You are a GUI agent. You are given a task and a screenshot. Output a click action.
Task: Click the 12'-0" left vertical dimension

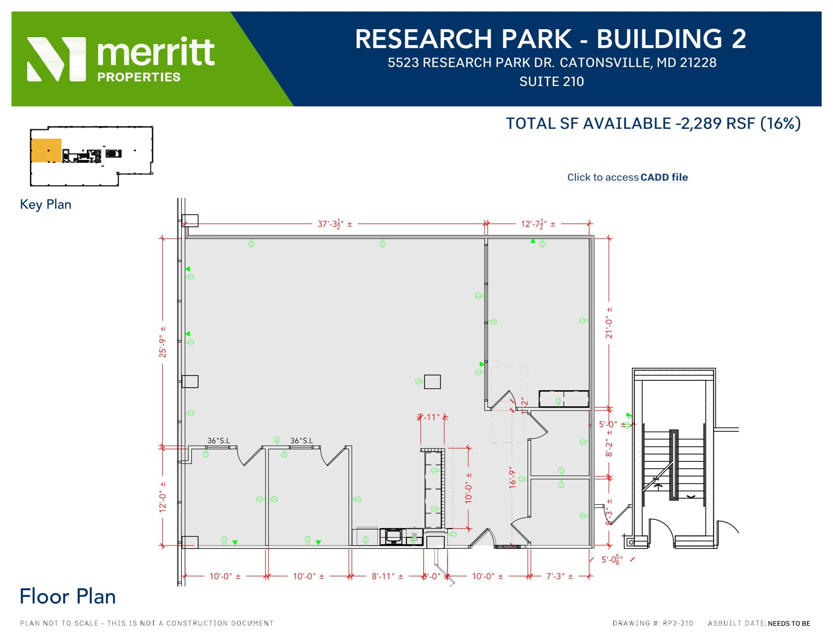(x=163, y=497)
